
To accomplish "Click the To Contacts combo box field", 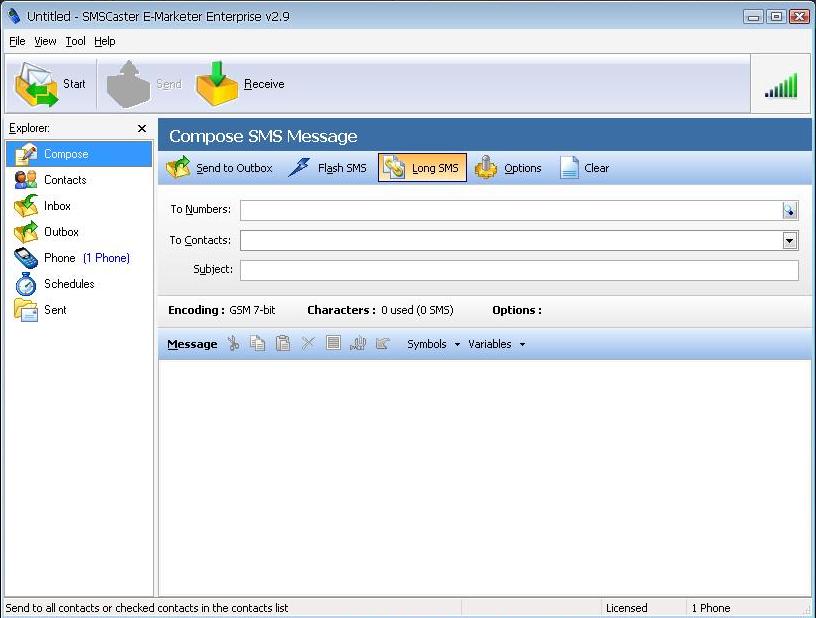I will 511,240.
